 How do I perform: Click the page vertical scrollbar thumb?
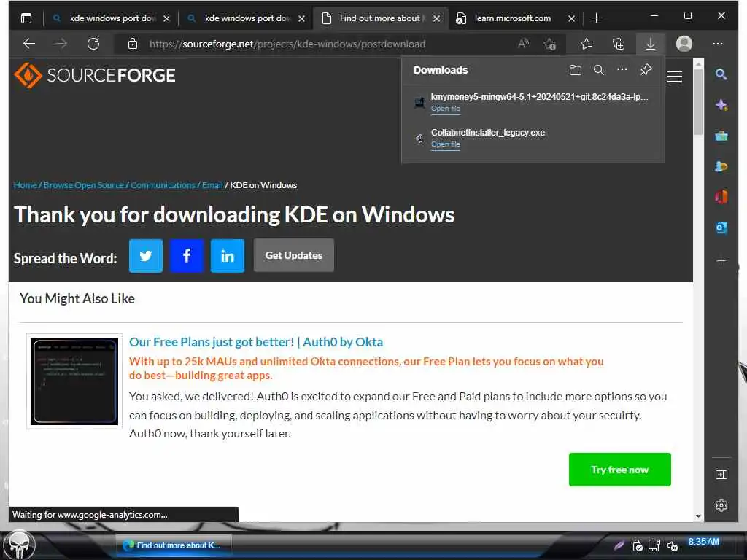point(698,101)
